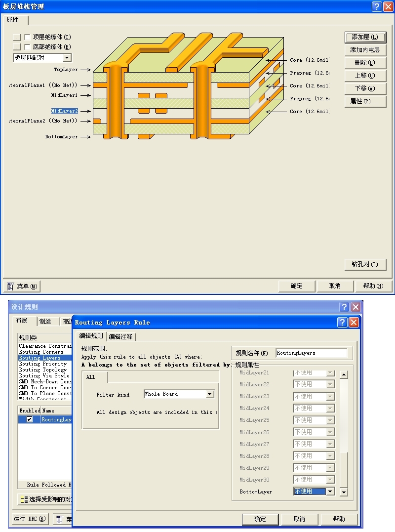Select the MidLayer1 label
This screenshot has height=532, width=395.
[x=64, y=95]
